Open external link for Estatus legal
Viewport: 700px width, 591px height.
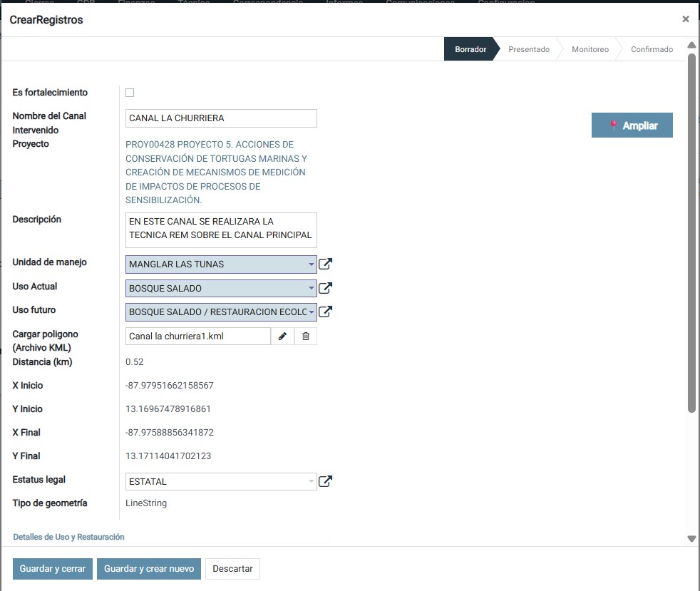[326, 481]
